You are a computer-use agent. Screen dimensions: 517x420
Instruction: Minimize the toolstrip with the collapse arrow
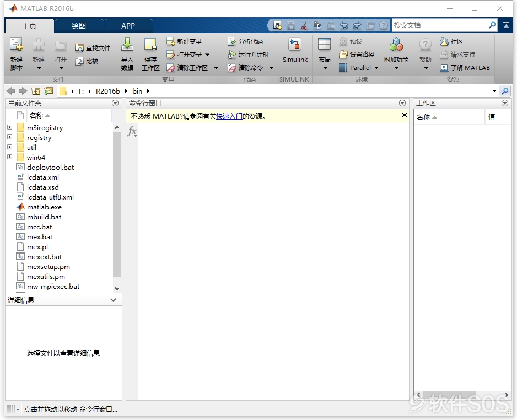point(506,25)
